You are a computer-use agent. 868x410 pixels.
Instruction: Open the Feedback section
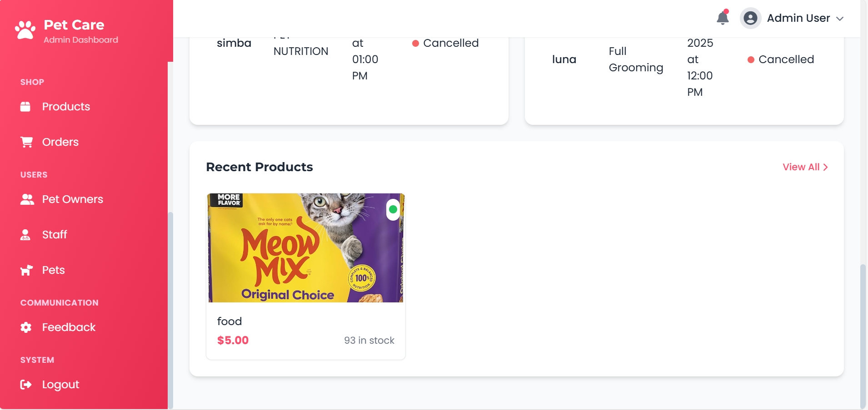click(69, 327)
